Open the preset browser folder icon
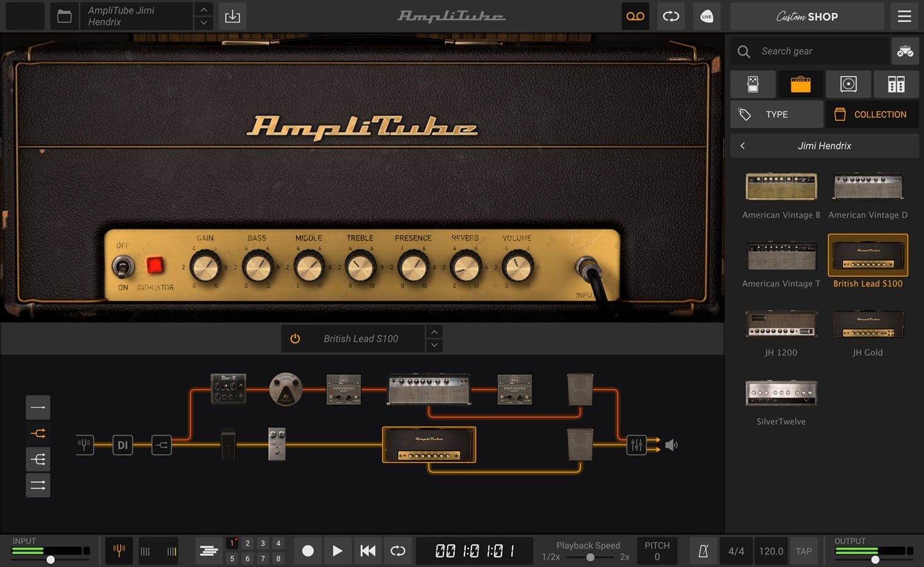The image size is (924, 567). (x=64, y=17)
